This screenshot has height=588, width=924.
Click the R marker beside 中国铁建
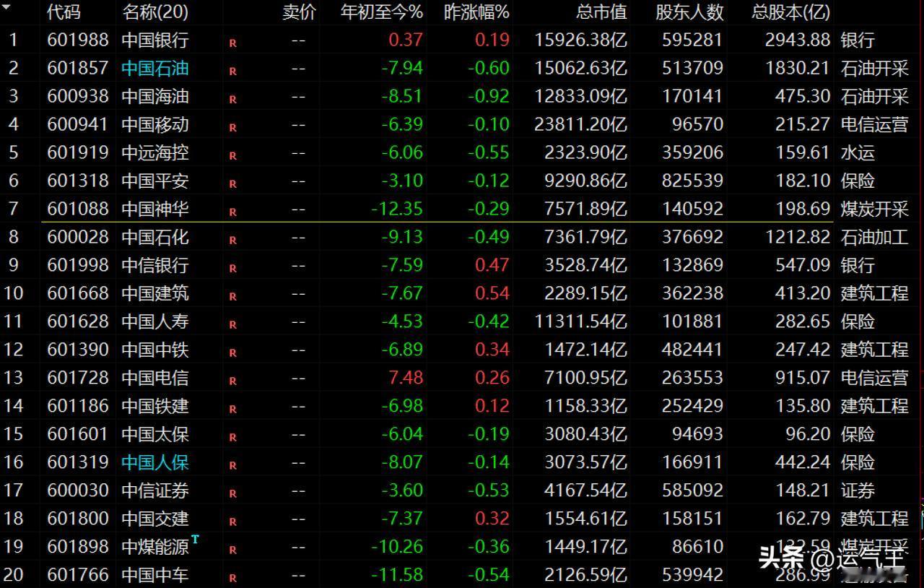pyautogui.click(x=232, y=410)
